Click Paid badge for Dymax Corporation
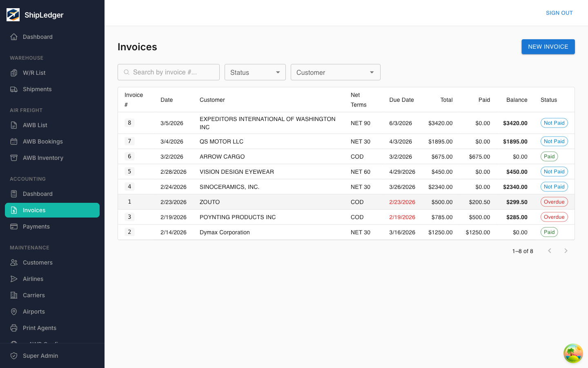Image resolution: width=588 pixels, height=368 pixels. (x=549, y=232)
